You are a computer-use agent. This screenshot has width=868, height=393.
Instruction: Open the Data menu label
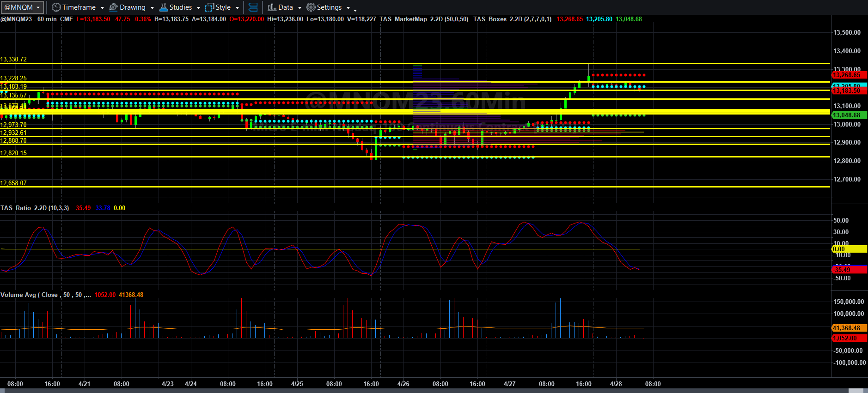point(286,7)
